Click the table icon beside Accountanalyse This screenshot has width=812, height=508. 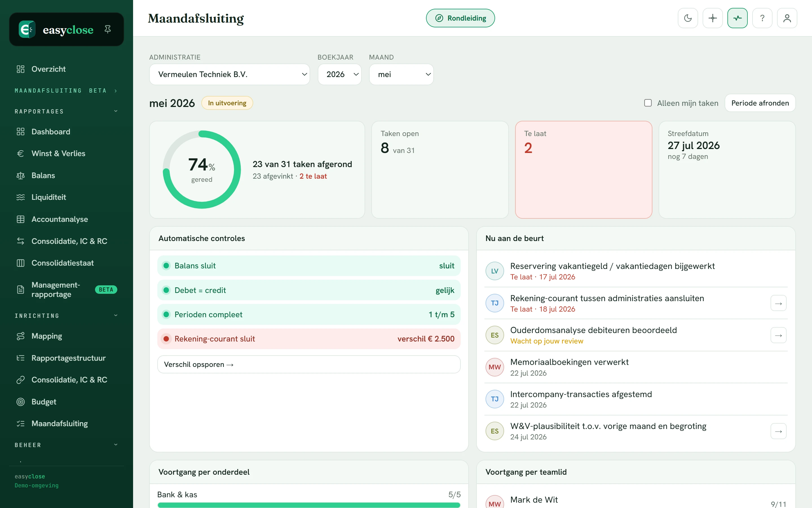(21, 219)
